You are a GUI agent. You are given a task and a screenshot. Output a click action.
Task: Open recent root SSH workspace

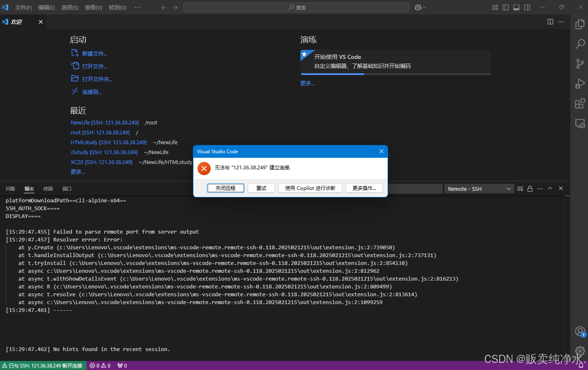tap(100, 133)
